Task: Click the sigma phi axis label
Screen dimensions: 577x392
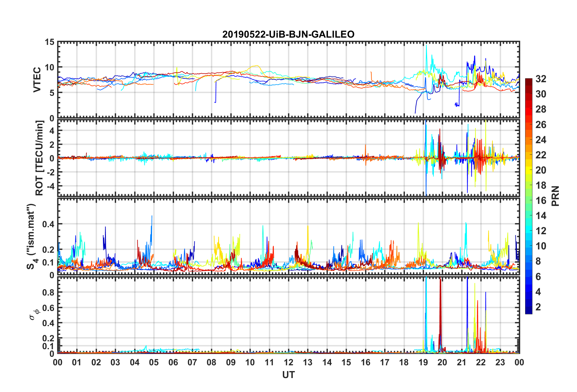Action: (34, 315)
